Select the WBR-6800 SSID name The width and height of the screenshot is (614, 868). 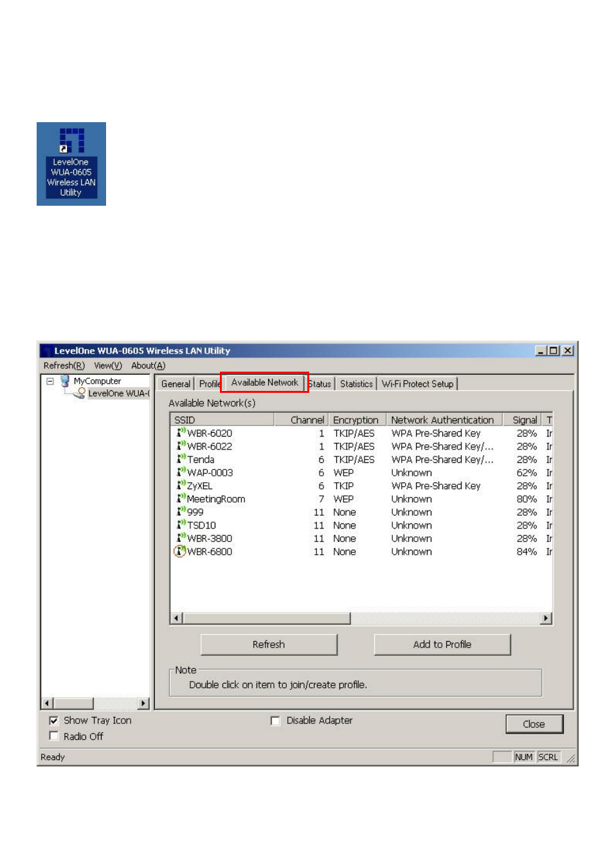(210, 552)
